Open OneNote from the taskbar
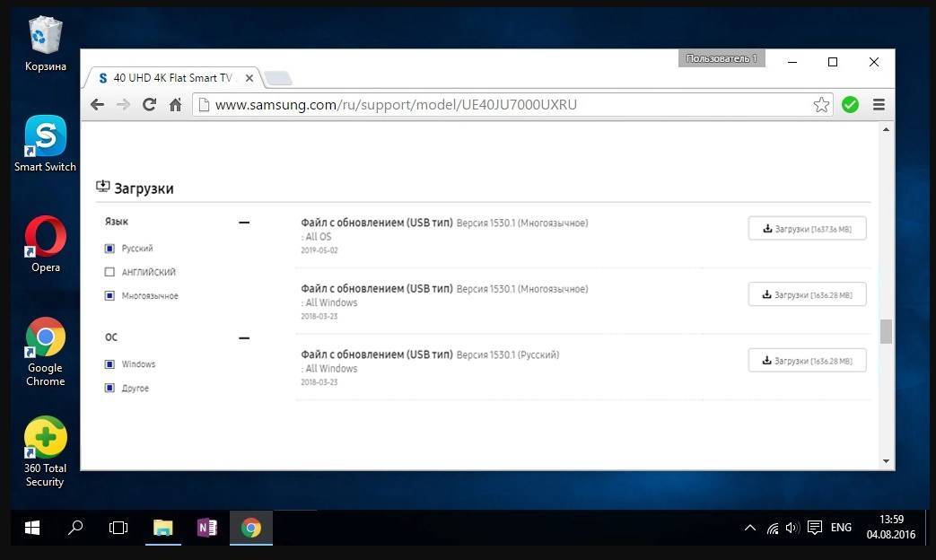The image size is (936, 560). coord(207,528)
